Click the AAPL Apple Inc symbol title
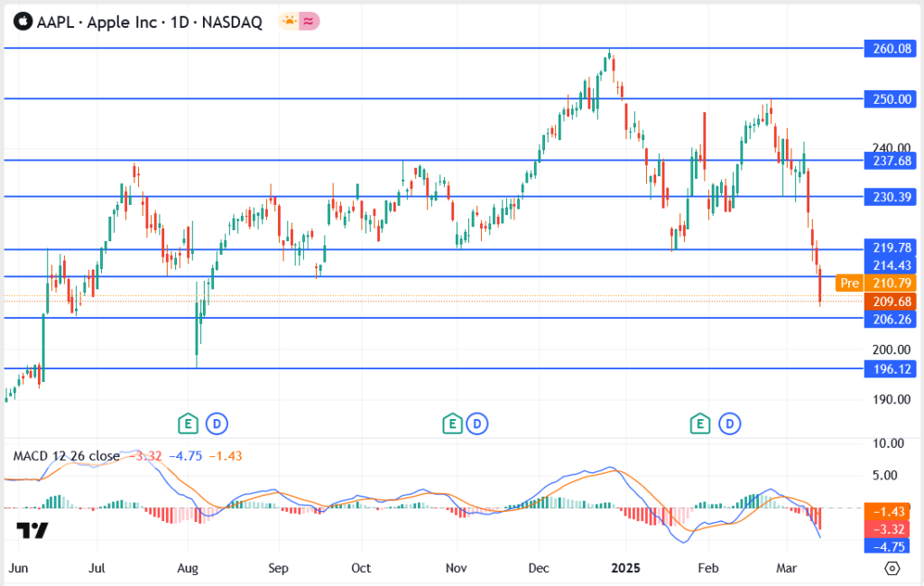This screenshot has width=924, height=586. (149, 23)
